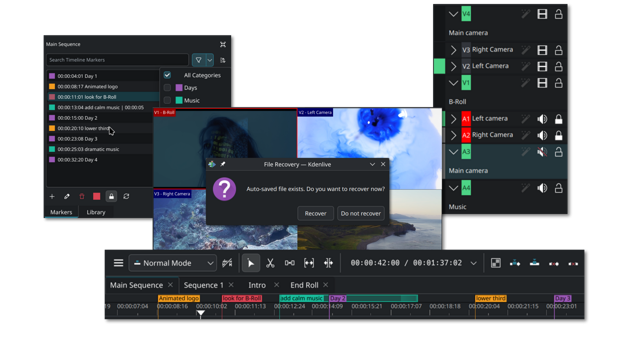Delete marker with trash icon
Screen dimensions: 640x360
click(82, 196)
